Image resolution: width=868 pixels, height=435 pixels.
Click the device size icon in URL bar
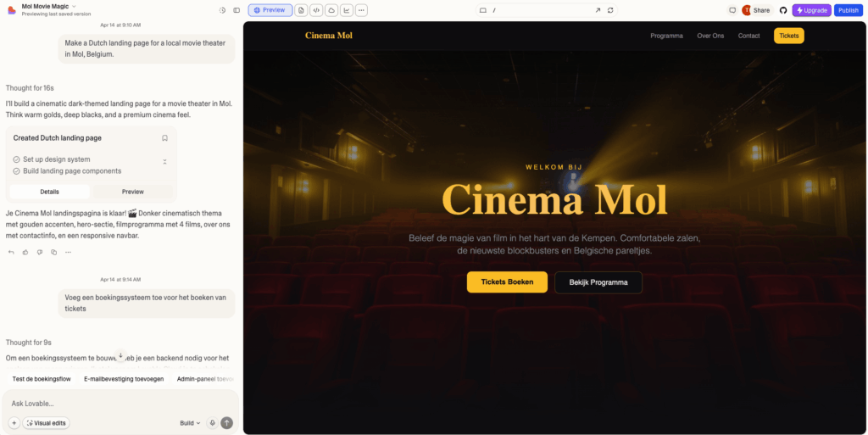(482, 10)
